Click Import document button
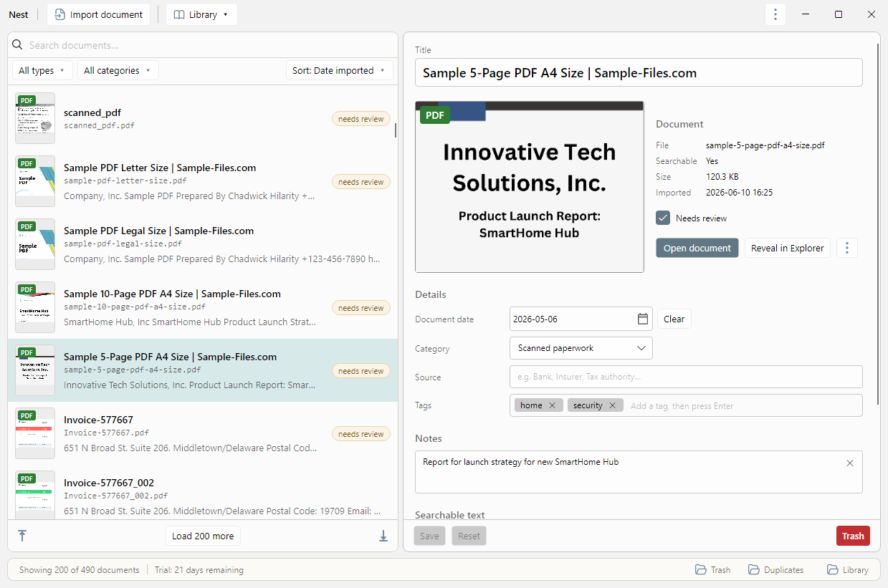This screenshot has height=588, width=888. pos(99,14)
